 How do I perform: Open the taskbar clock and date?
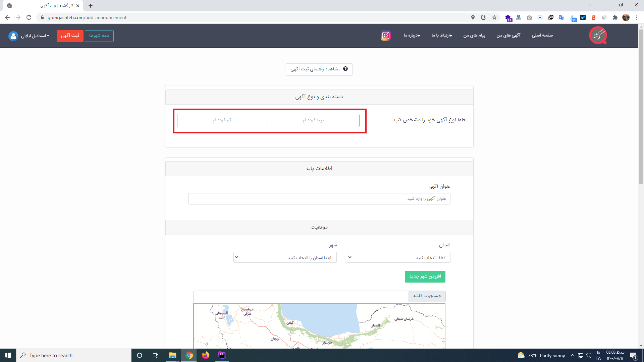pyautogui.click(x=615, y=355)
